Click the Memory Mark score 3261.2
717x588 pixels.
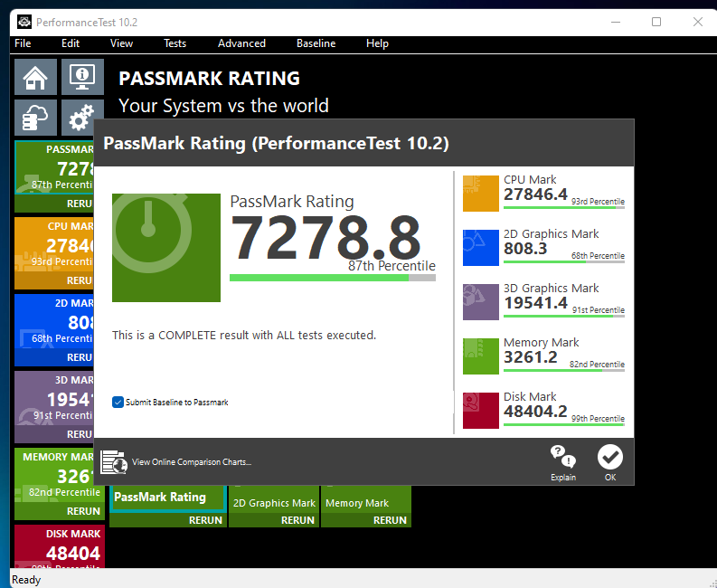click(x=531, y=357)
